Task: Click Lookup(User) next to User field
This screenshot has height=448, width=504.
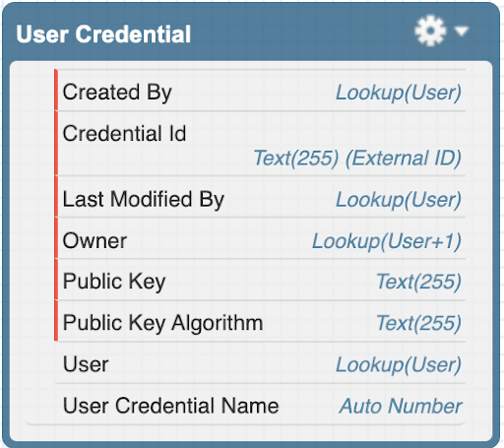Action: pos(399,364)
